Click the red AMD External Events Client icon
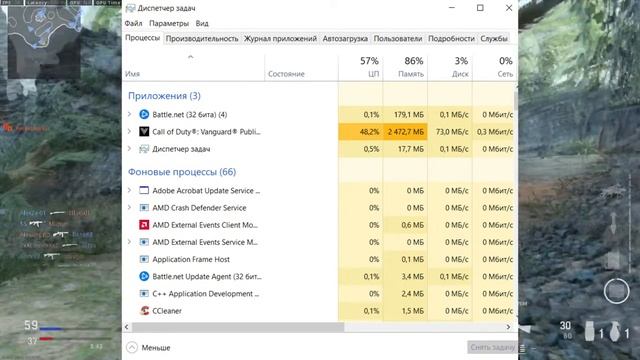Viewport: 640px width, 360px height. tap(144, 225)
